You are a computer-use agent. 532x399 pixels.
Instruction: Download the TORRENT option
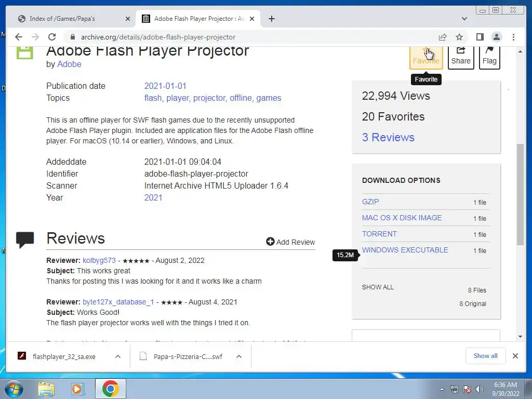coord(379,234)
